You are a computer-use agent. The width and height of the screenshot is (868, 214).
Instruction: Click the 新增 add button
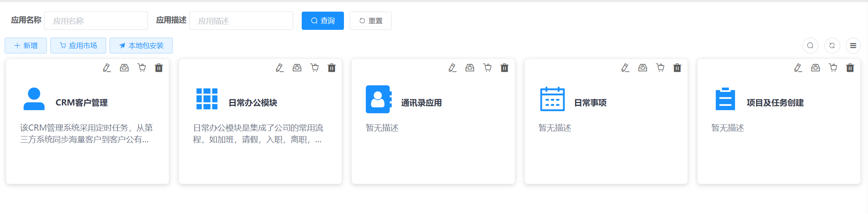tap(26, 46)
